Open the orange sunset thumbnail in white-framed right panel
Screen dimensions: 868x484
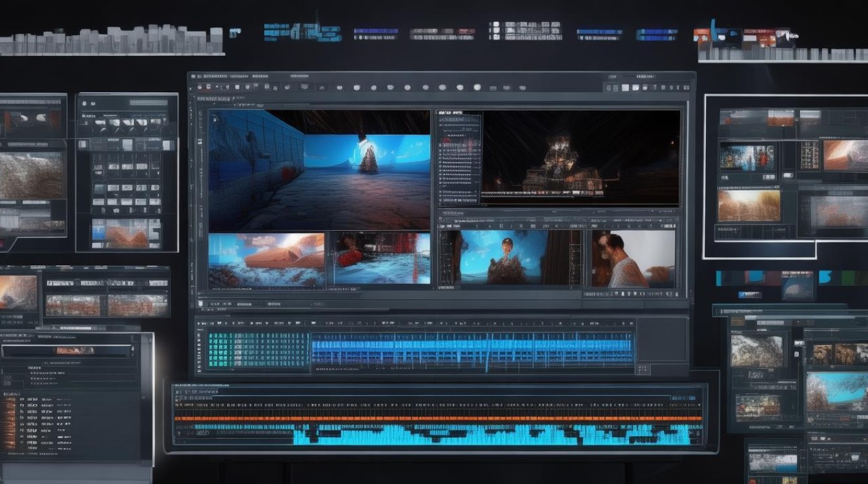click(x=749, y=205)
